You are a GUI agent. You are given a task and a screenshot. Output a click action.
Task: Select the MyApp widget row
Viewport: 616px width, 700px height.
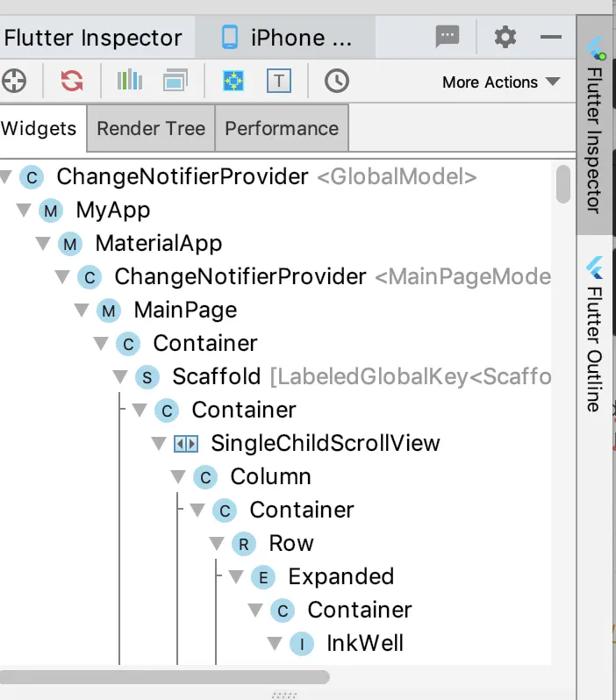point(113,210)
